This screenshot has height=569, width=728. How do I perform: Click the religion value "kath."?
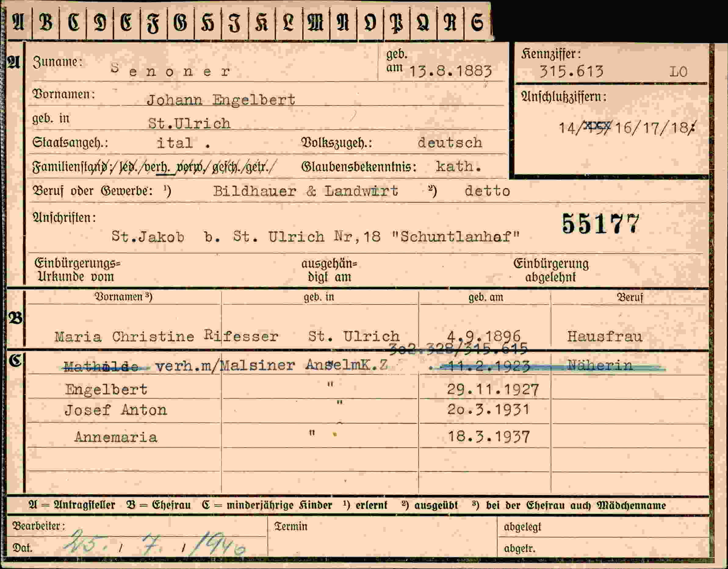(459, 166)
